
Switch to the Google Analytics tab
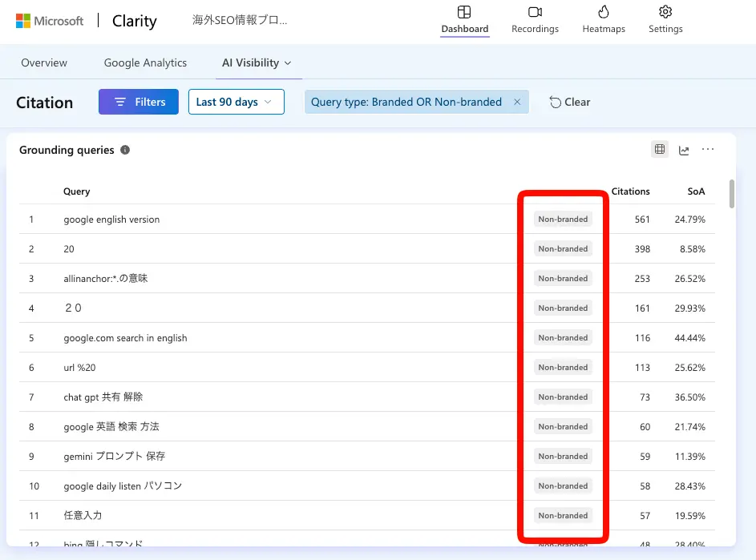(145, 63)
